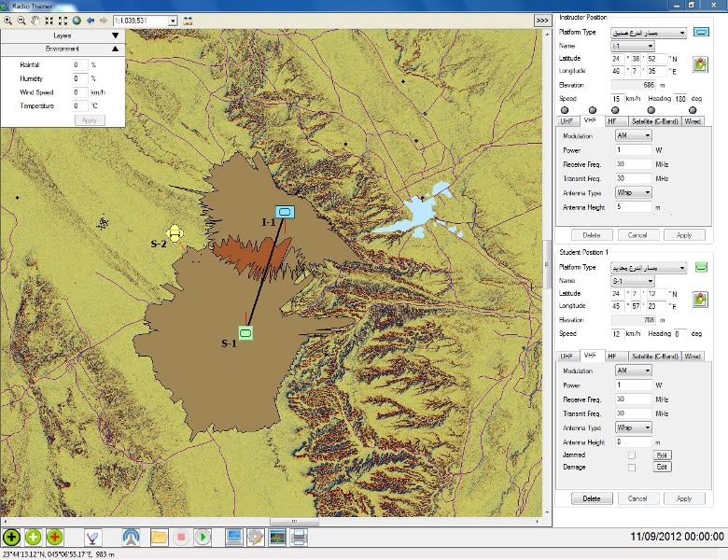Switch to Student Position HF tab
728x560 pixels.
tap(612, 356)
